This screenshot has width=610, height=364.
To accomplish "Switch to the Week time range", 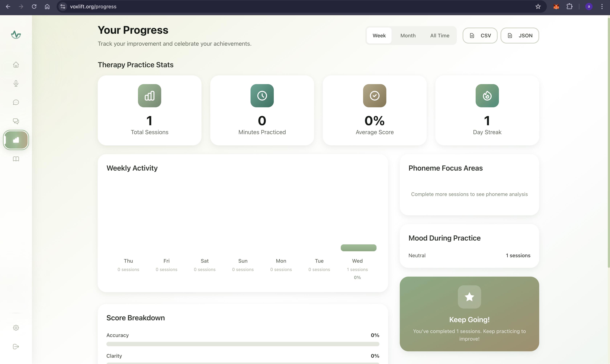I will (x=379, y=36).
